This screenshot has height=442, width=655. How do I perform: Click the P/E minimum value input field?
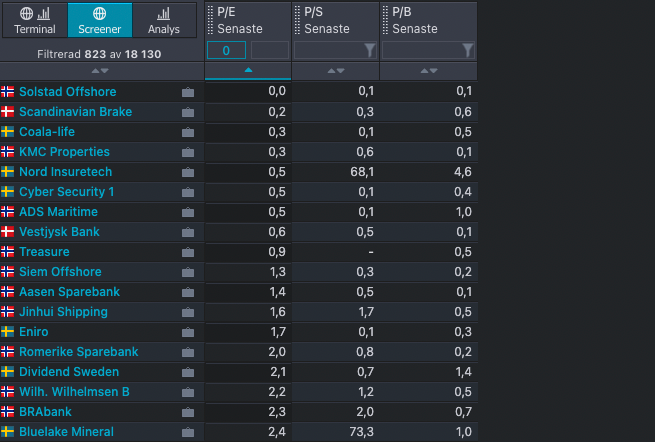point(226,50)
